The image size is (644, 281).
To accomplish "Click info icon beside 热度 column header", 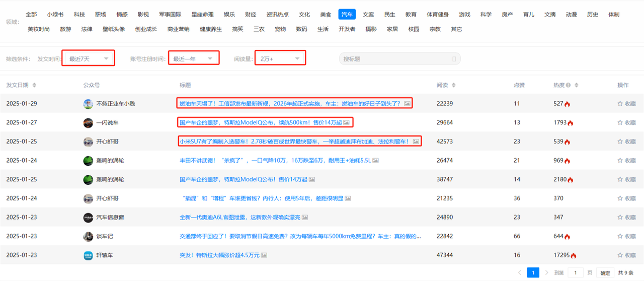I will point(569,85).
